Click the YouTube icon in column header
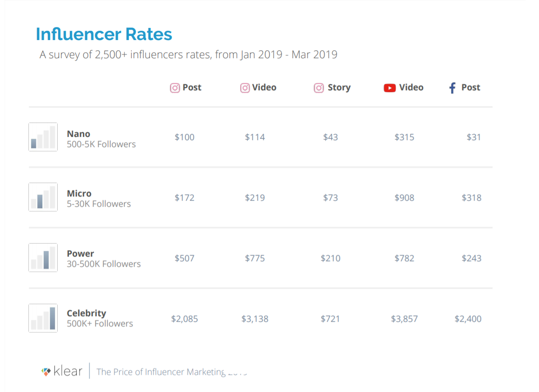 tap(390, 88)
